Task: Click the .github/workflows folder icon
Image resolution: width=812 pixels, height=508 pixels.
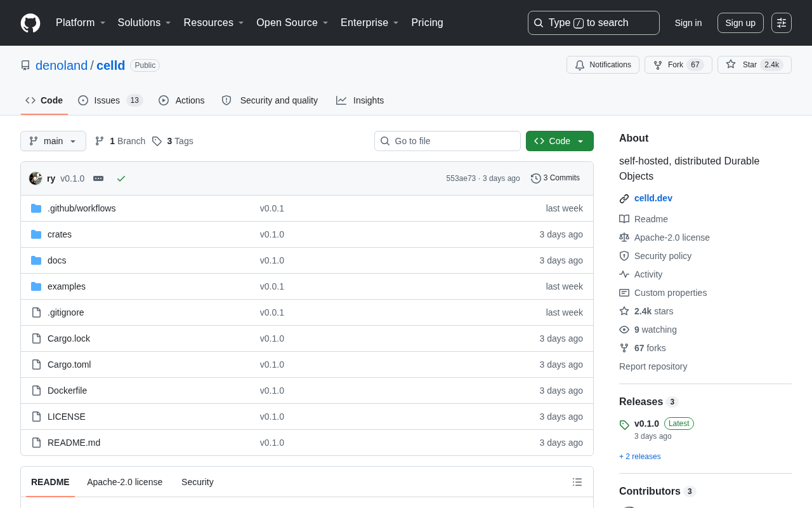Action: point(36,208)
